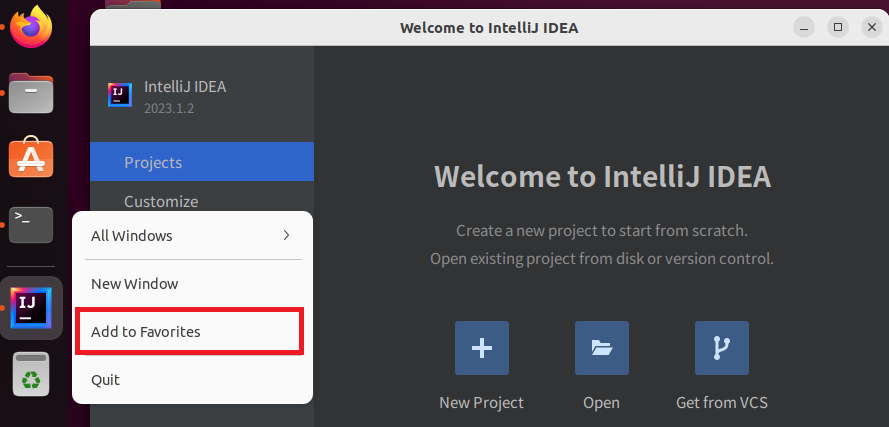The image size is (889, 427).
Task: Open Firefox from the Ubuntu dock
Action: (31, 27)
